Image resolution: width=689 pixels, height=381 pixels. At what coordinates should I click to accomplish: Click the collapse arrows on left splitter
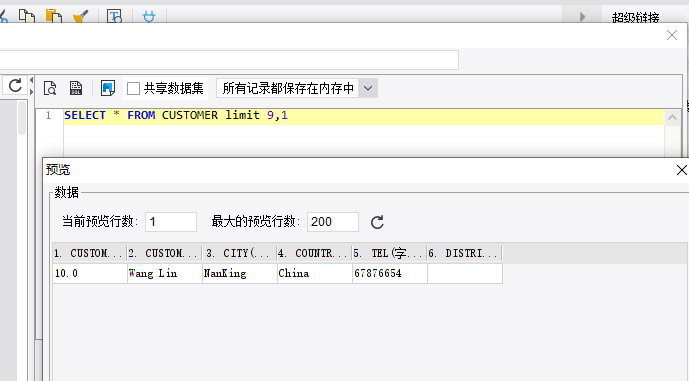pyautogui.click(x=31, y=86)
